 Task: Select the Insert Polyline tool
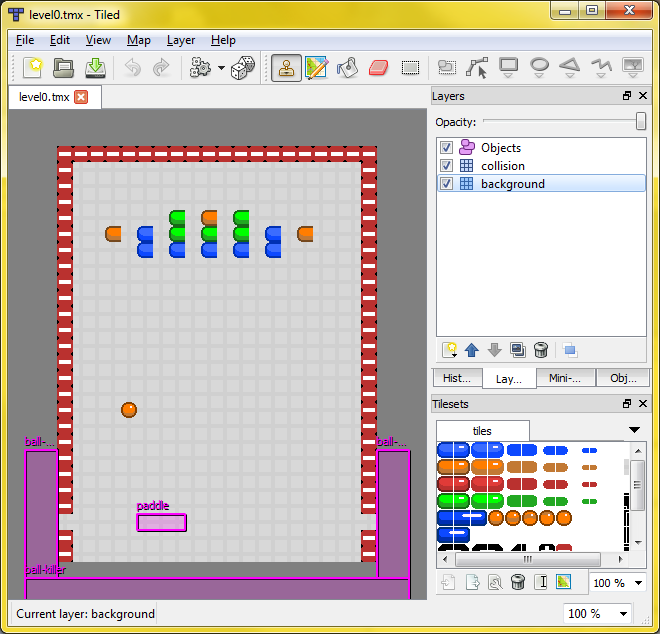click(601, 67)
